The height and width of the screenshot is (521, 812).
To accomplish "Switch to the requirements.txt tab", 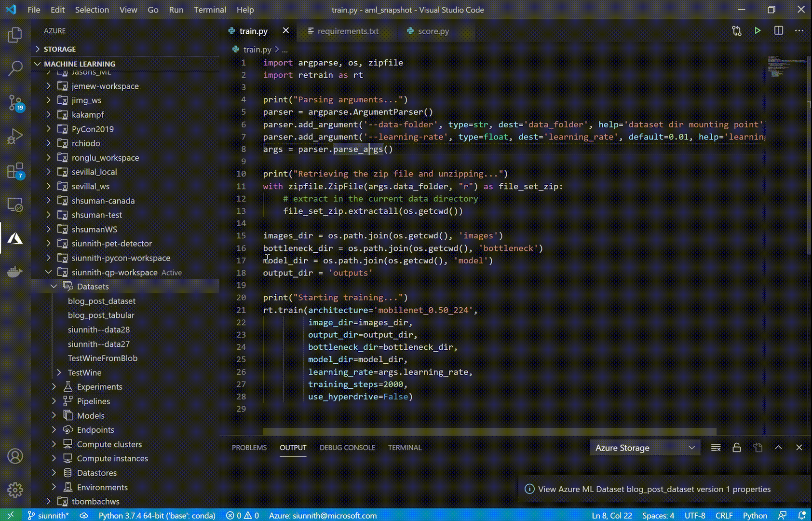I will [347, 31].
